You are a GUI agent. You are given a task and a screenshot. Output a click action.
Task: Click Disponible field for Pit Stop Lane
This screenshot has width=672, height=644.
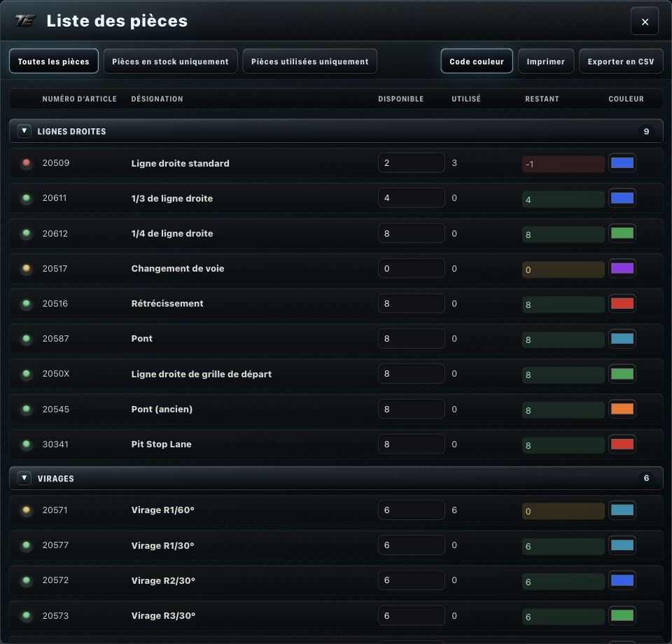412,444
